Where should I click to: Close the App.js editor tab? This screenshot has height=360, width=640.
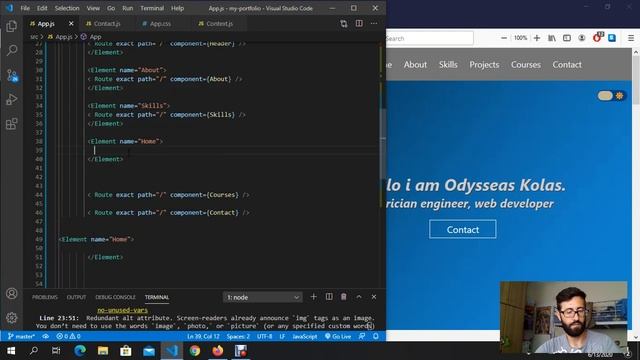(x=71, y=24)
